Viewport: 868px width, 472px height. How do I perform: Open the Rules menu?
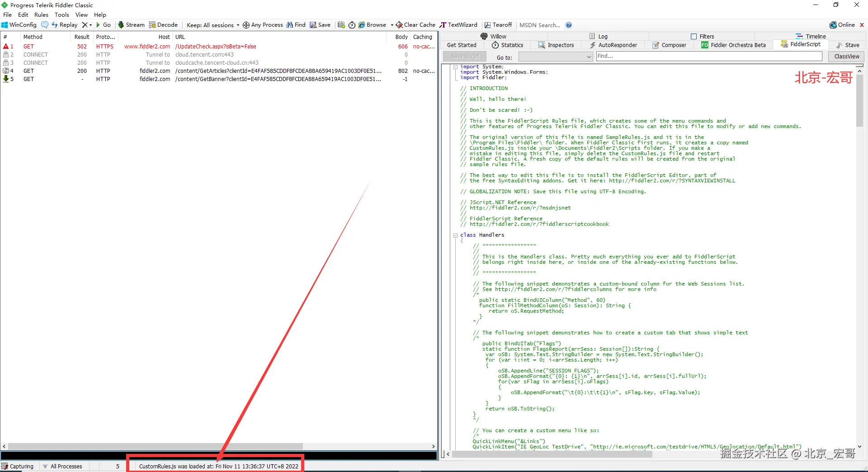(41, 14)
